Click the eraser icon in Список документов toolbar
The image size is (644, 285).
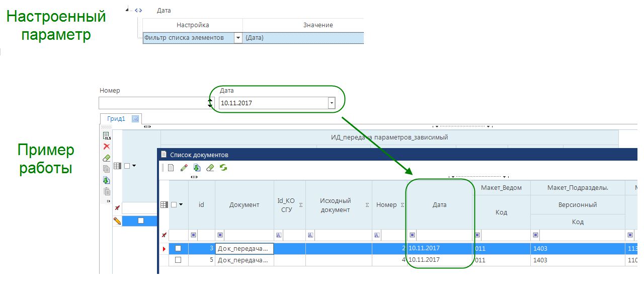[210, 168]
